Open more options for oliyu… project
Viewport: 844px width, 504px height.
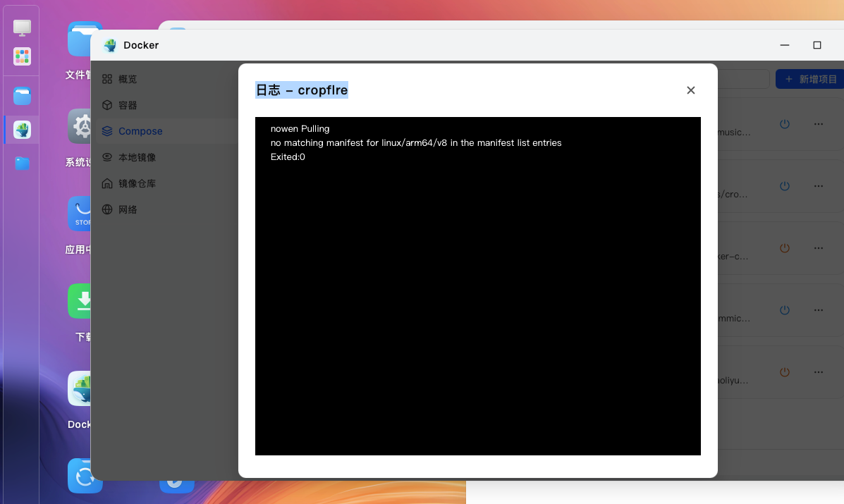[x=819, y=372]
